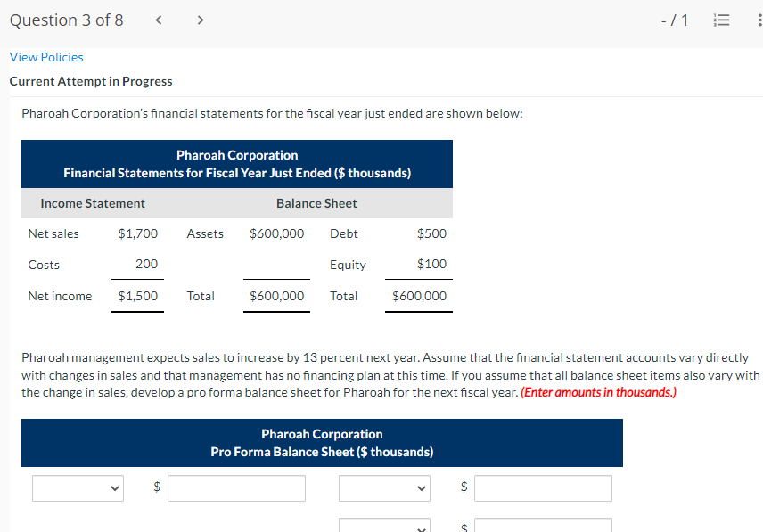Image resolution: width=763 pixels, height=532 pixels.
Task: Click the 'Question 3 of 8' heading
Action: click(x=67, y=20)
